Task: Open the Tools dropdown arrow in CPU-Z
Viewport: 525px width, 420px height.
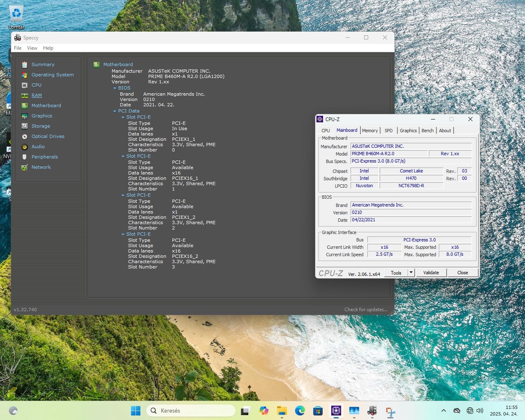Action: click(x=411, y=273)
